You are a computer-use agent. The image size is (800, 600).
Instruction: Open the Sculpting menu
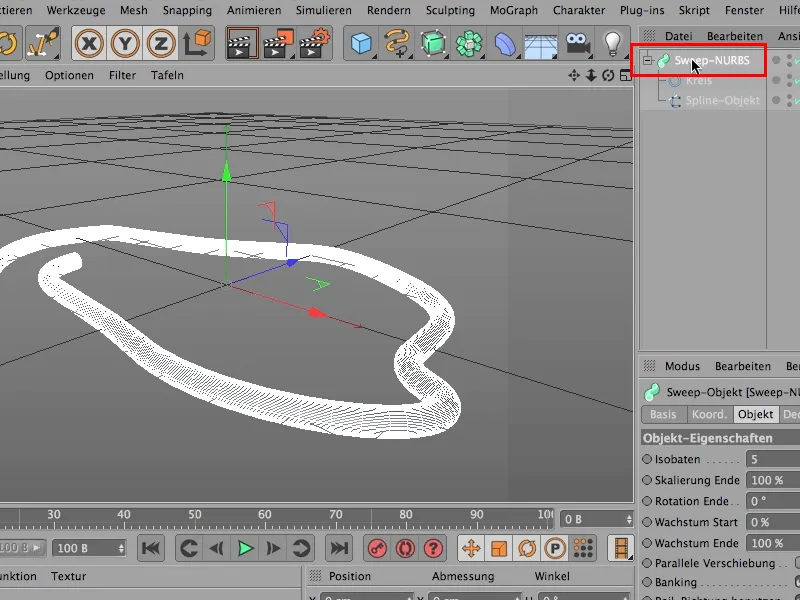tap(450, 10)
